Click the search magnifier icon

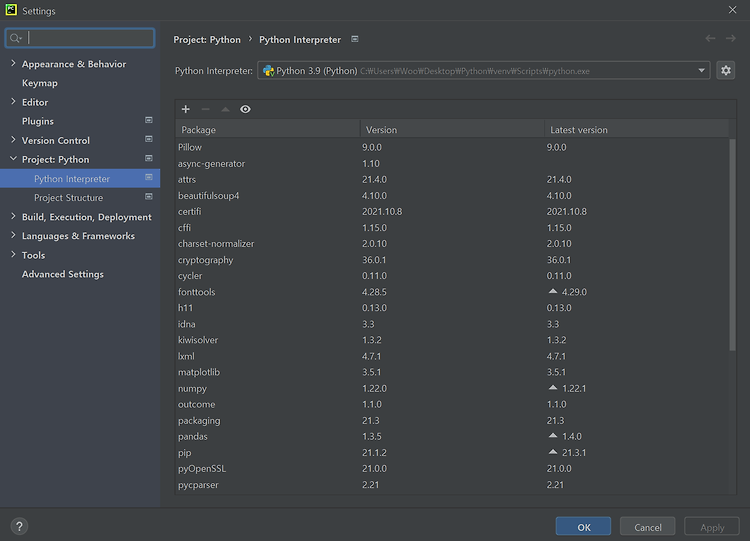pos(15,38)
